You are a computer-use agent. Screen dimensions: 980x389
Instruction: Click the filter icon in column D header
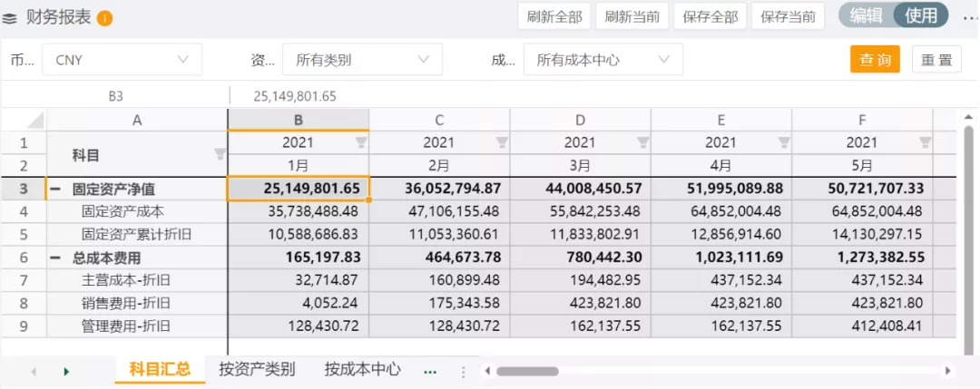point(643,142)
